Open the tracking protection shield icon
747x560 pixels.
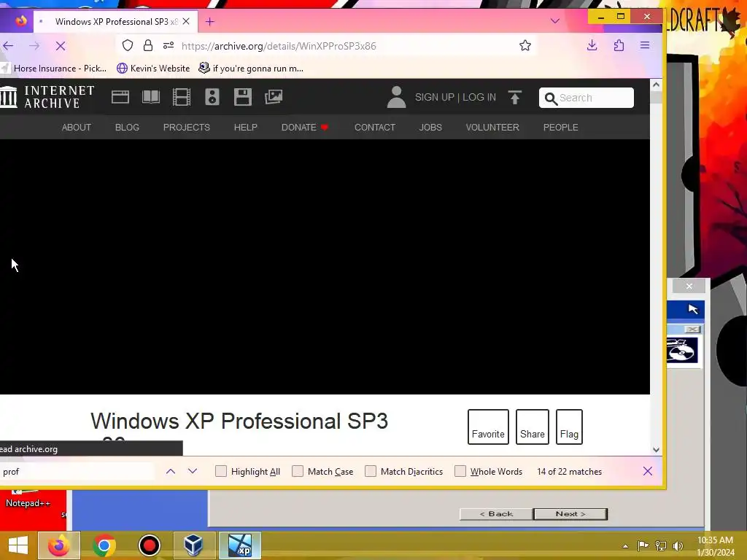coord(127,45)
